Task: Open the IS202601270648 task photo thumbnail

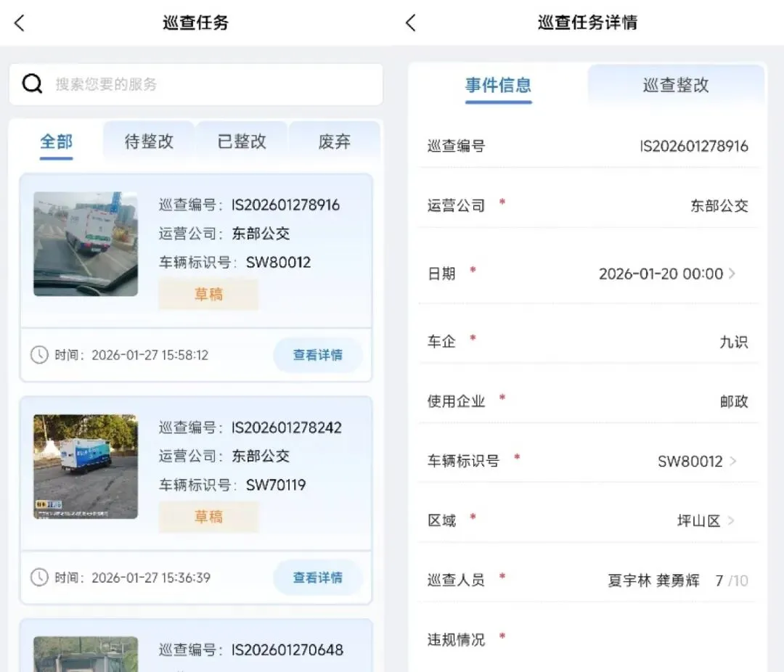Action: tap(86, 654)
